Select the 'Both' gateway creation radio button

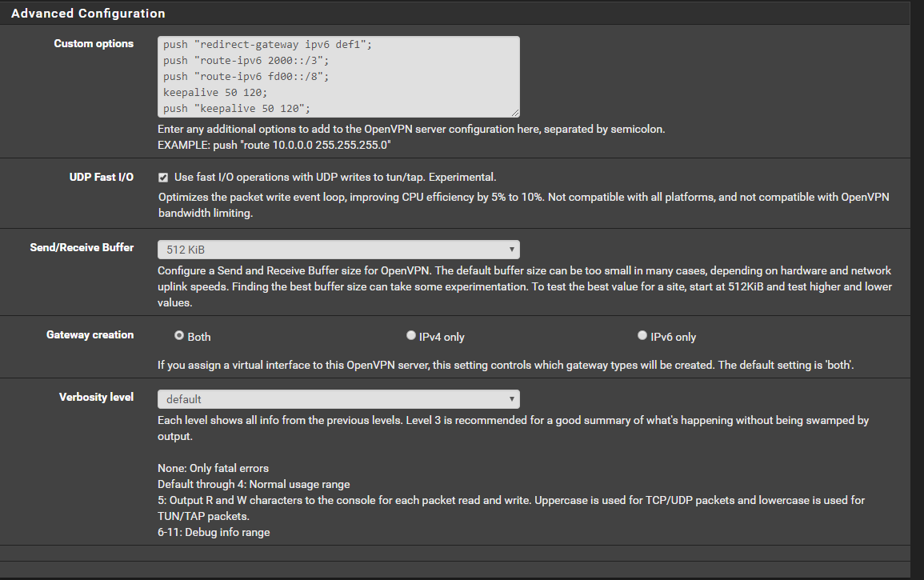click(179, 336)
